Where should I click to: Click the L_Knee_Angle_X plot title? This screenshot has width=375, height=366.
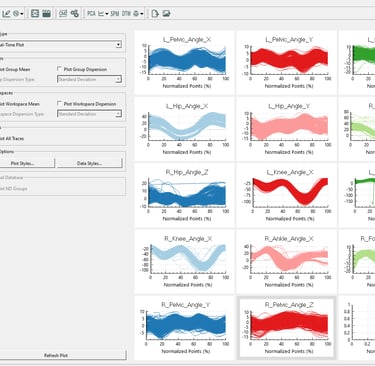pos(290,173)
